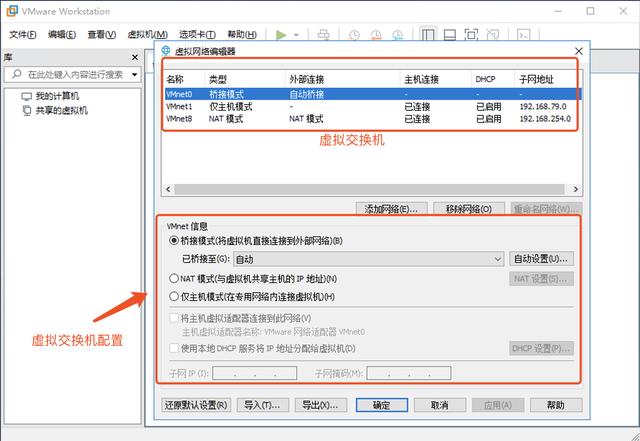Click the 移除网络(O) button
Image resolution: width=640 pixels, height=441 pixels.
[469, 209]
